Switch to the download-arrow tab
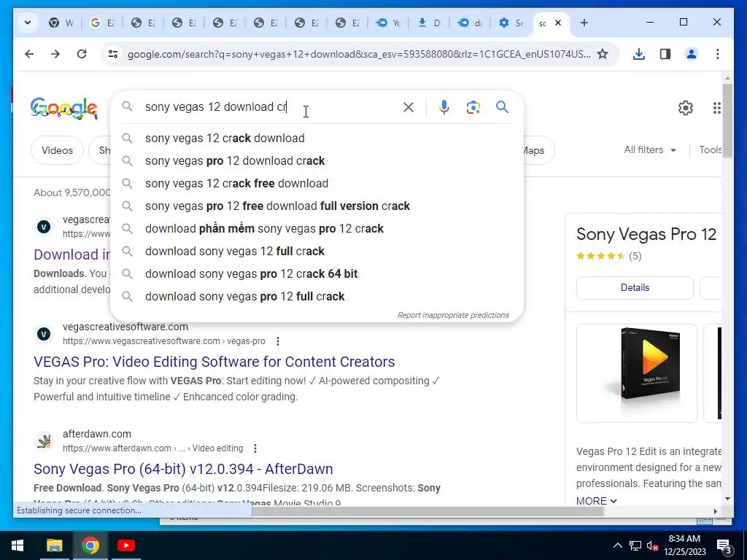Image resolution: width=747 pixels, height=560 pixels. click(429, 23)
